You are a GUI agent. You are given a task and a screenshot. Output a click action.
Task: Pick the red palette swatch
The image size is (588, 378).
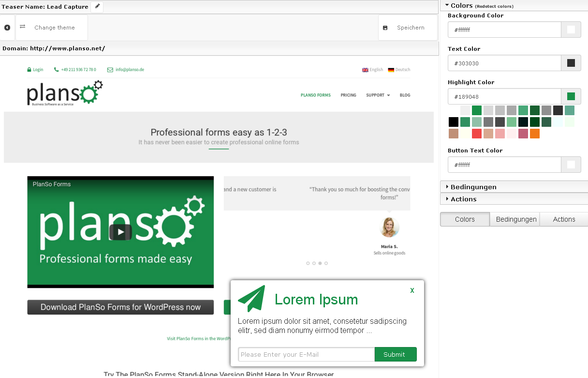tap(477, 134)
